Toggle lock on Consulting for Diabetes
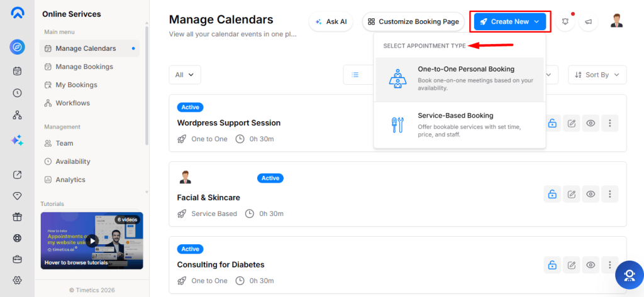The image size is (644, 297). point(552,265)
